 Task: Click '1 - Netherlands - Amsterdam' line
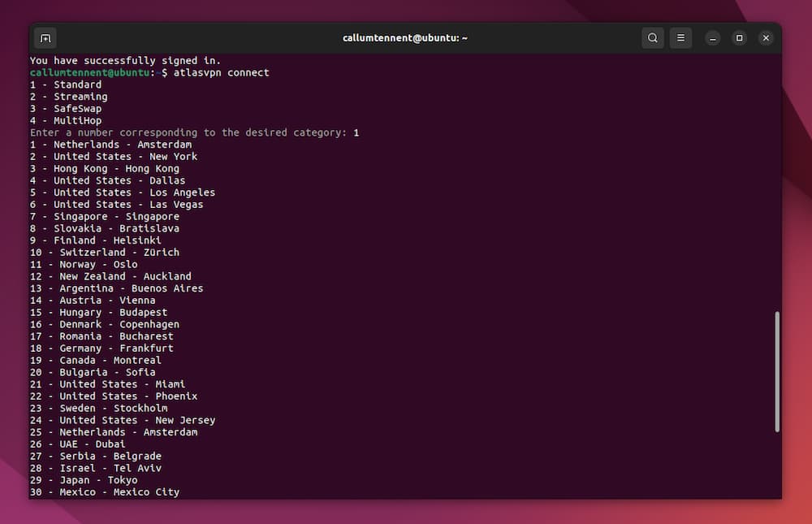[110, 145]
